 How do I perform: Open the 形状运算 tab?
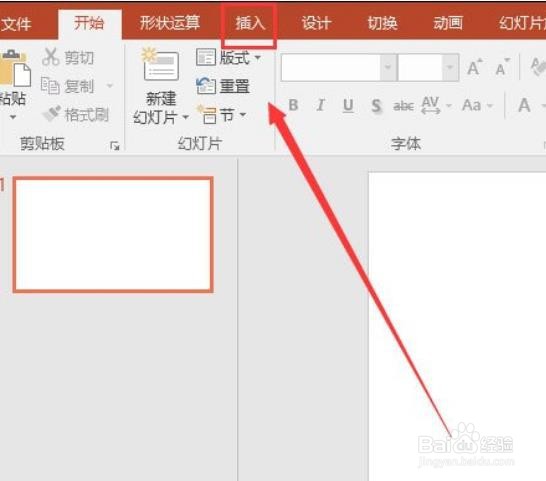(170, 23)
